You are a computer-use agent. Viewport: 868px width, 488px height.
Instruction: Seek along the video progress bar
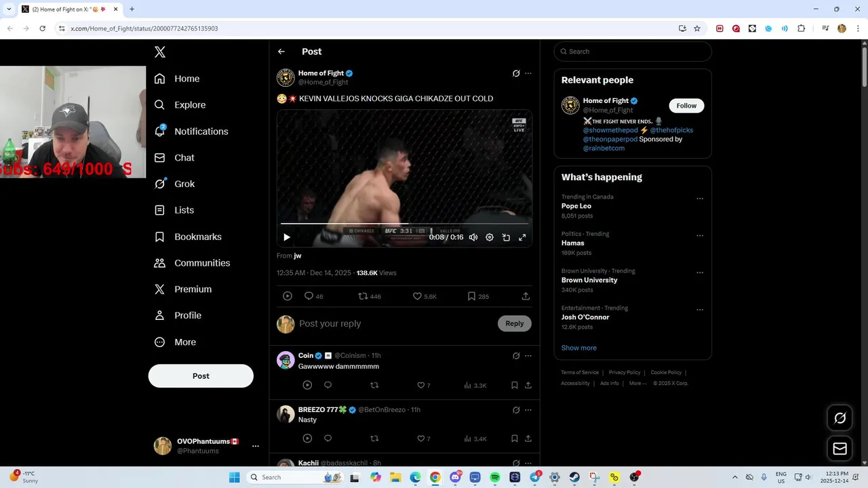pos(404,224)
